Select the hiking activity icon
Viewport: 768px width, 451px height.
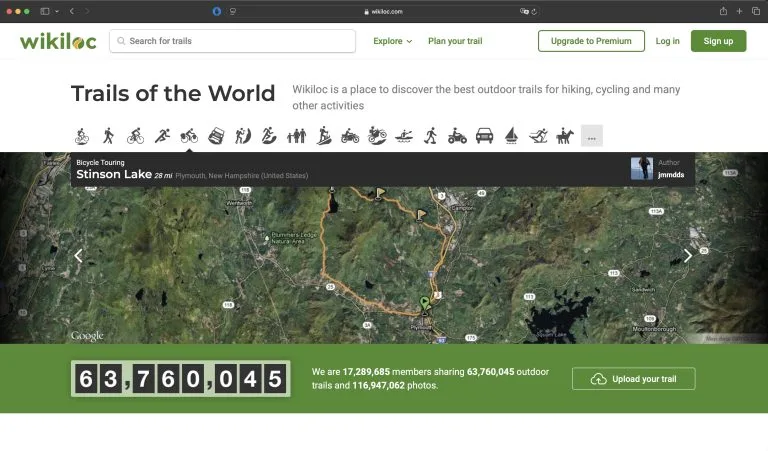(x=108, y=136)
